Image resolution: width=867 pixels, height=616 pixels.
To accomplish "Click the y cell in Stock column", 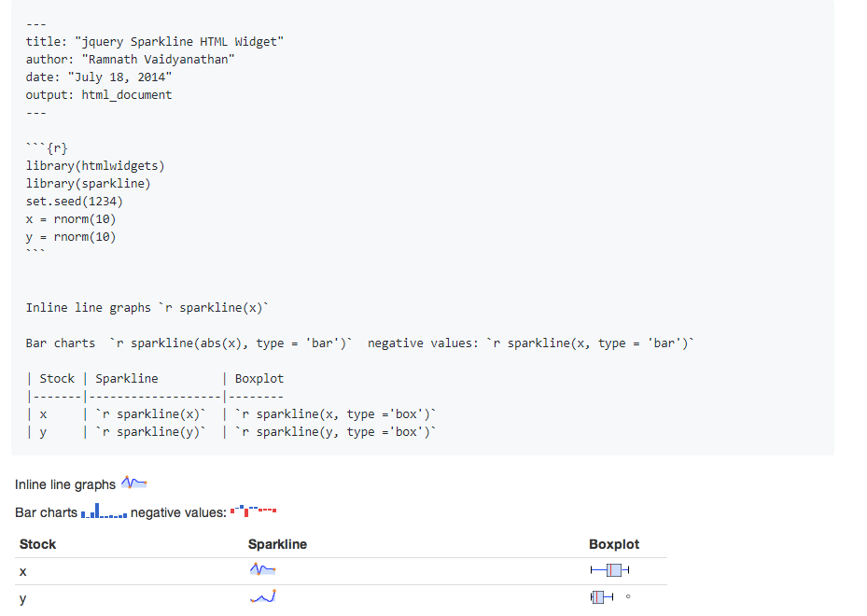I will tap(22, 599).
